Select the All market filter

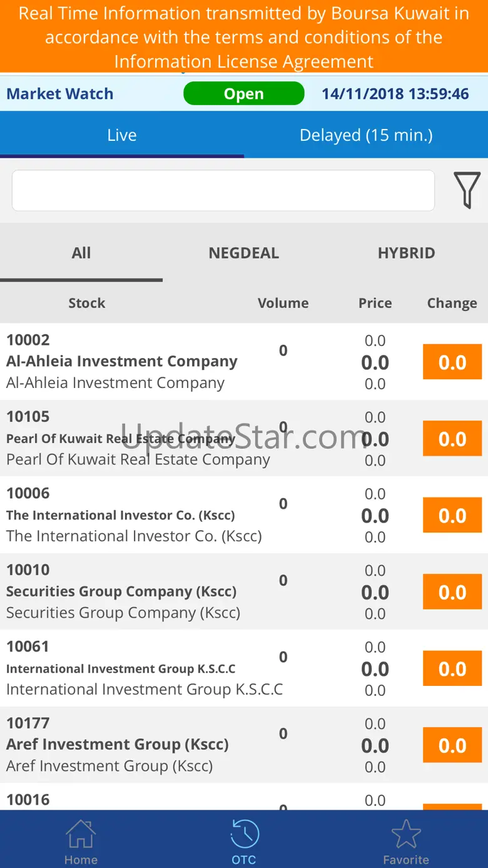(81, 253)
